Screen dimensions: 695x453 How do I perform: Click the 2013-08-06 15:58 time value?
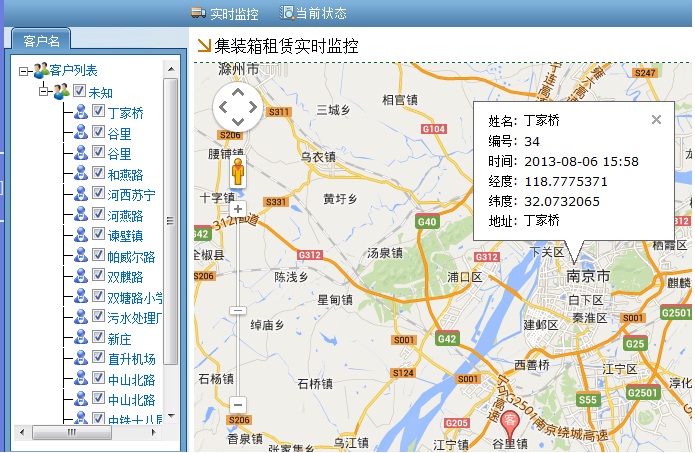click(581, 161)
